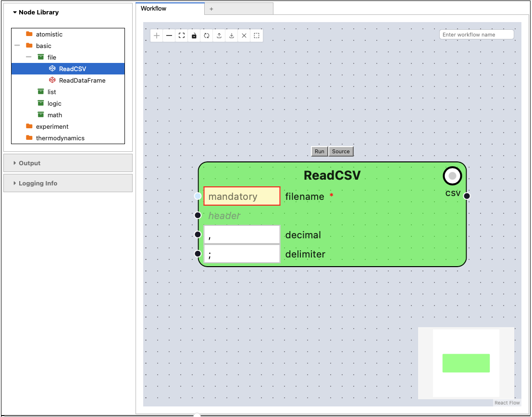This screenshot has height=417, width=532.
Task: Click the Source button above node
Action: (x=341, y=151)
